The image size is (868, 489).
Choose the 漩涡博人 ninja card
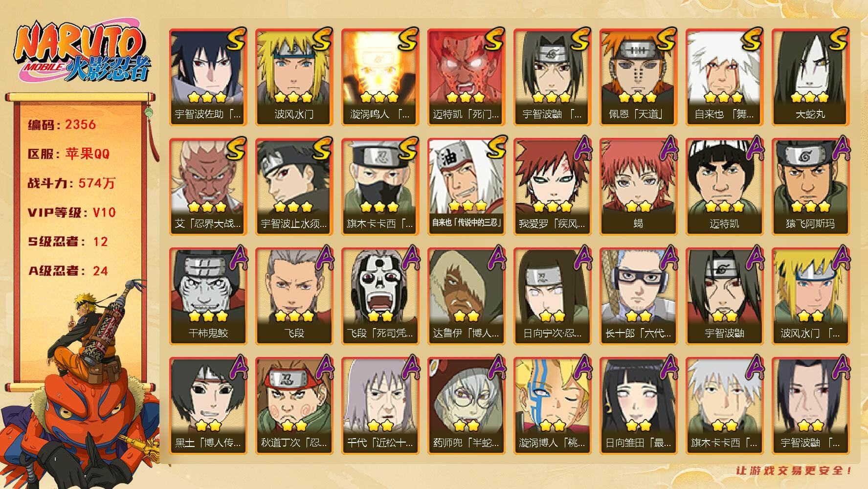click(x=552, y=405)
